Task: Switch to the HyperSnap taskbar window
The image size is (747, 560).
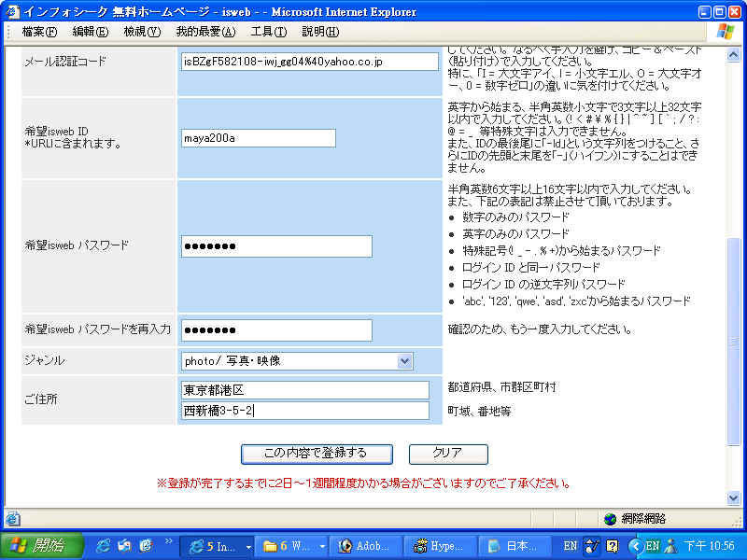Action: coord(442,546)
